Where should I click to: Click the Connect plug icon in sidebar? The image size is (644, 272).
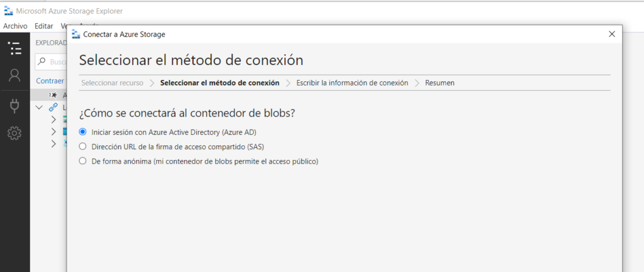[x=15, y=106]
